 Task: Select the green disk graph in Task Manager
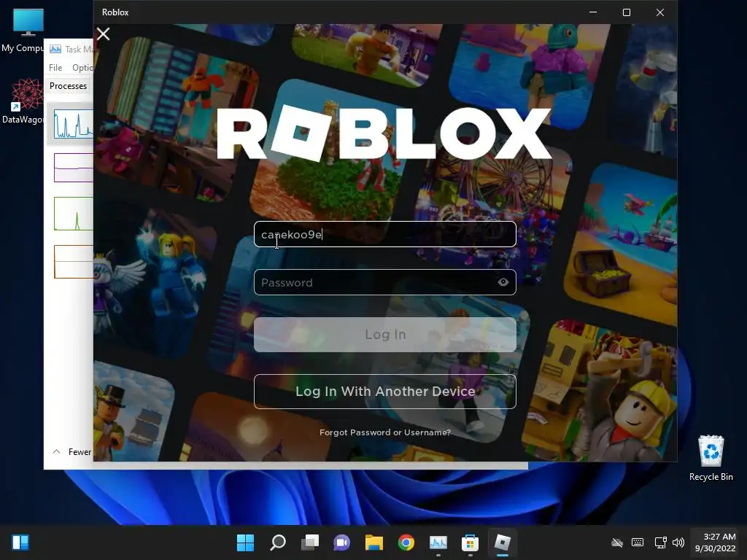(x=74, y=214)
